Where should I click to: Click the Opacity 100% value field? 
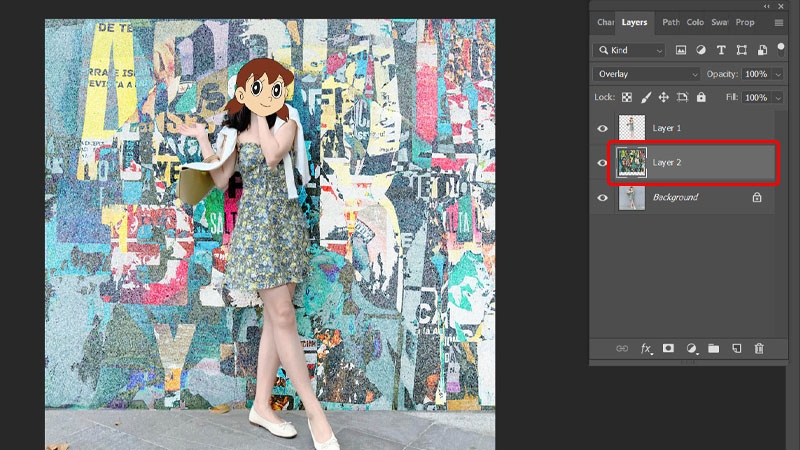757,74
